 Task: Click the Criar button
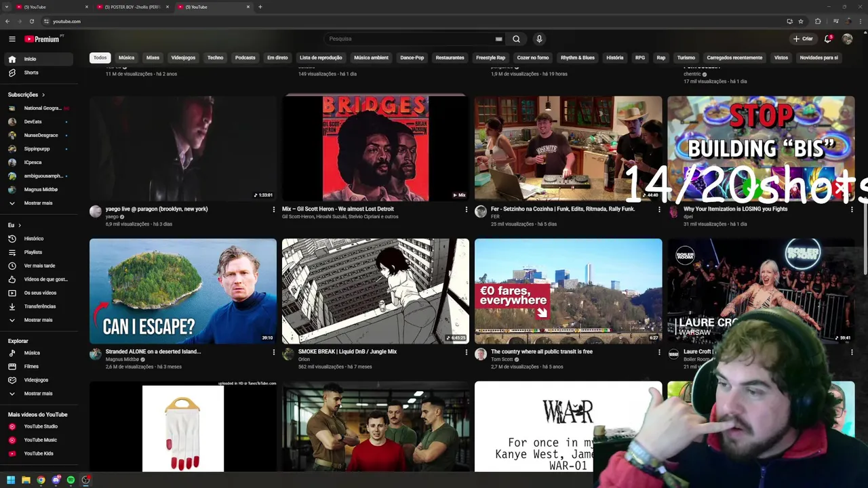[803, 39]
